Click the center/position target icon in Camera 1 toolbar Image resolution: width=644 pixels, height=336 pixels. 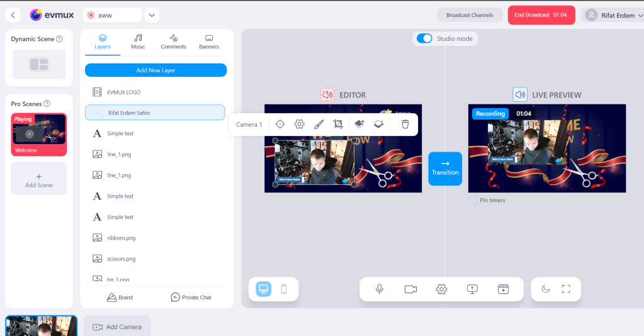click(x=280, y=125)
